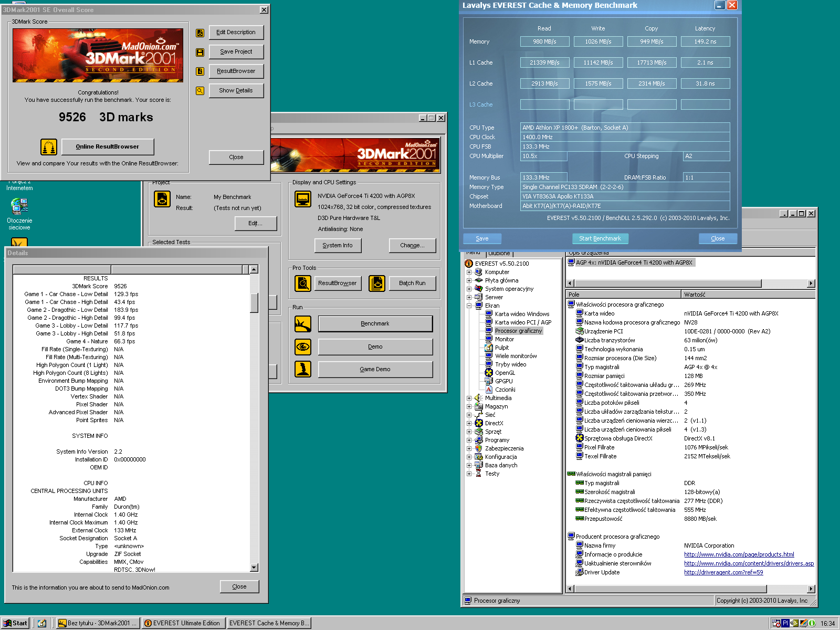Expand the Płyta główna tree node

pos(469,280)
